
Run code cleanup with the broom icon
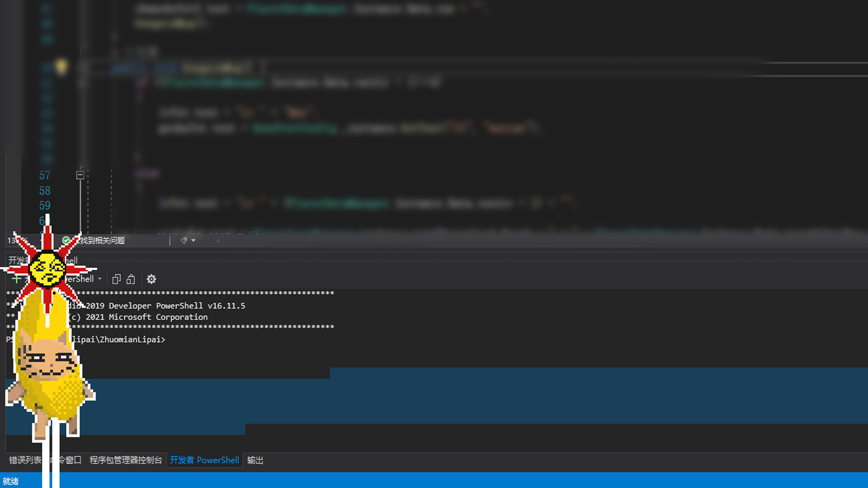coord(184,240)
